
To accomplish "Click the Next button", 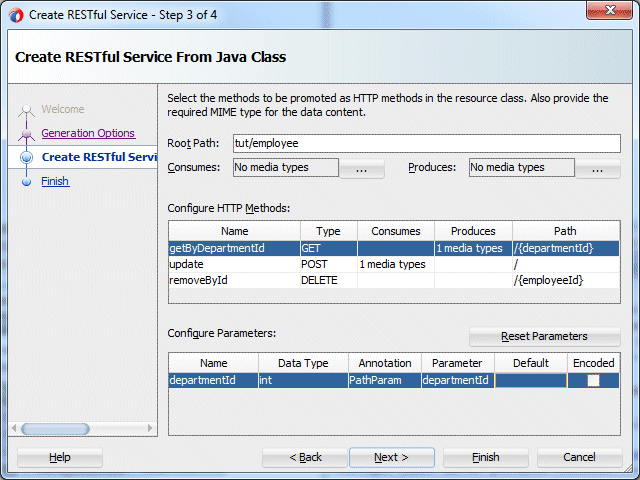I will pyautogui.click(x=392, y=457).
